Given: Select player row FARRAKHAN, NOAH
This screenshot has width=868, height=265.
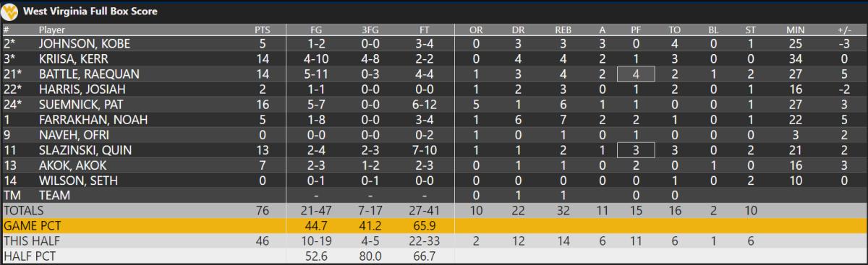Looking at the screenshot, I should tap(434, 119).
